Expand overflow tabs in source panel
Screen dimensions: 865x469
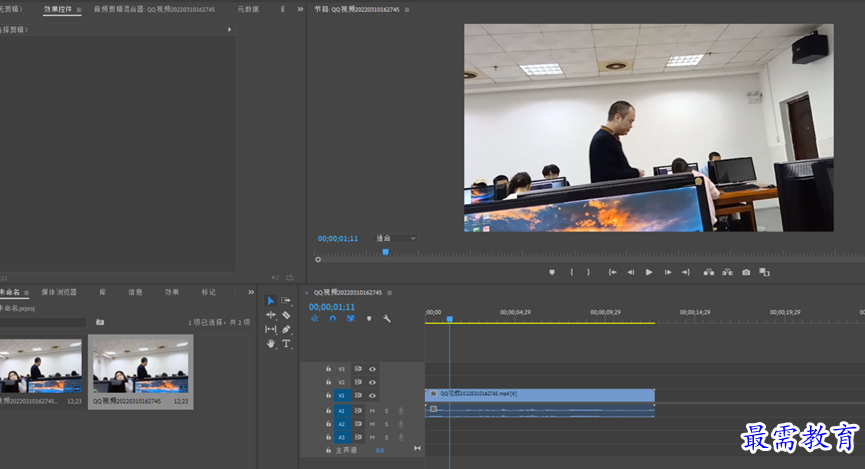pos(300,9)
